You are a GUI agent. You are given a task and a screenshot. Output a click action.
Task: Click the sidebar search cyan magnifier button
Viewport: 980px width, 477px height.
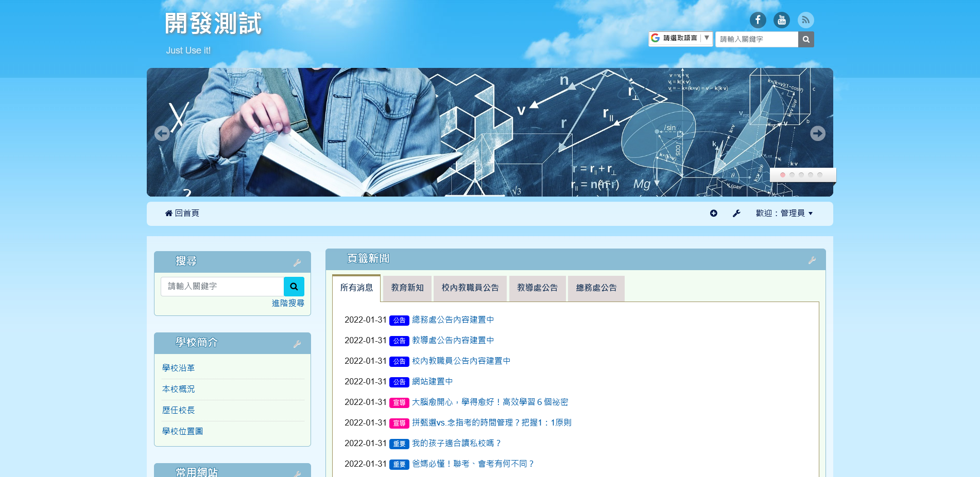[x=294, y=287]
